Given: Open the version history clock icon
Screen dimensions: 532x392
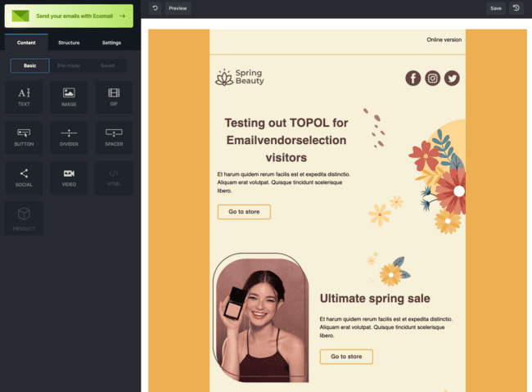Looking at the screenshot, I should coord(516,8).
